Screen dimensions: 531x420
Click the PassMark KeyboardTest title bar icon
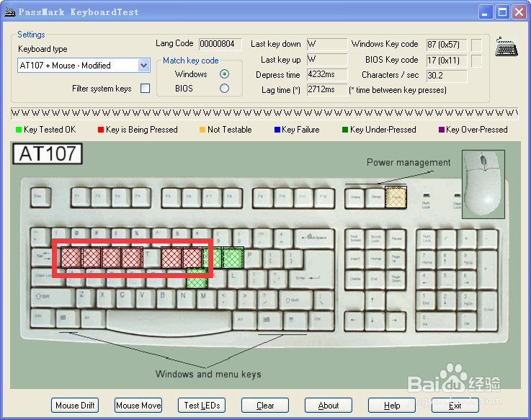point(10,12)
